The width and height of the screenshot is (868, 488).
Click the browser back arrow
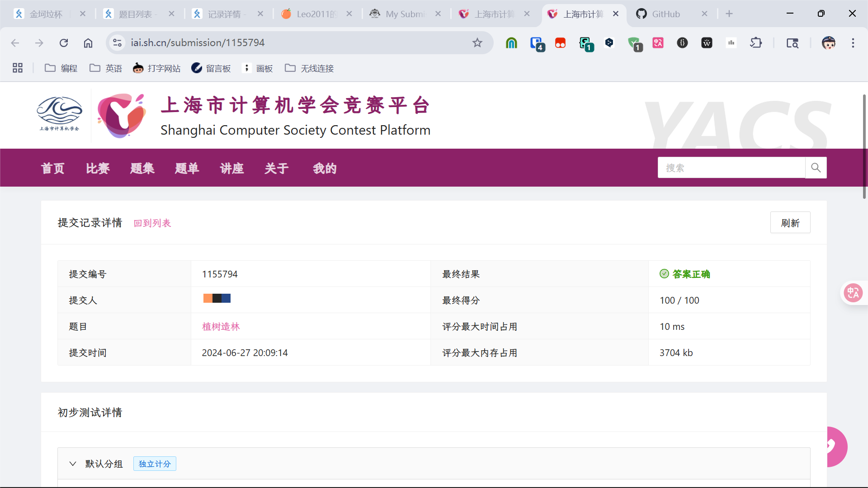click(x=15, y=43)
